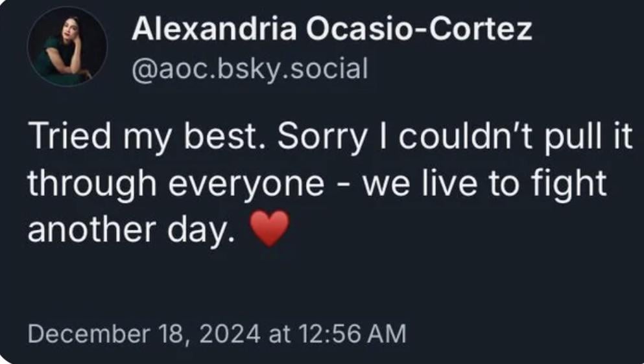Open the @aoc.bsky.social handle link
This screenshot has width=644, height=364.
[250, 68]
